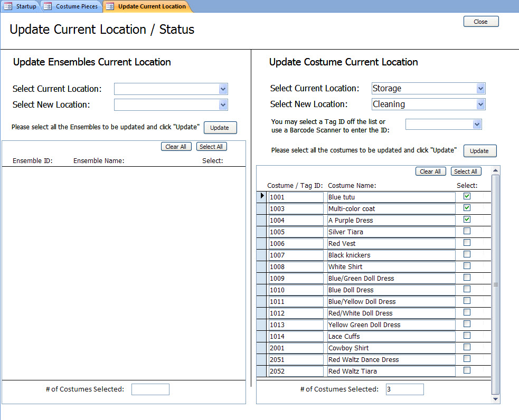Uncheck the Multi-color coat checkbox

click(x=467, y=208)
